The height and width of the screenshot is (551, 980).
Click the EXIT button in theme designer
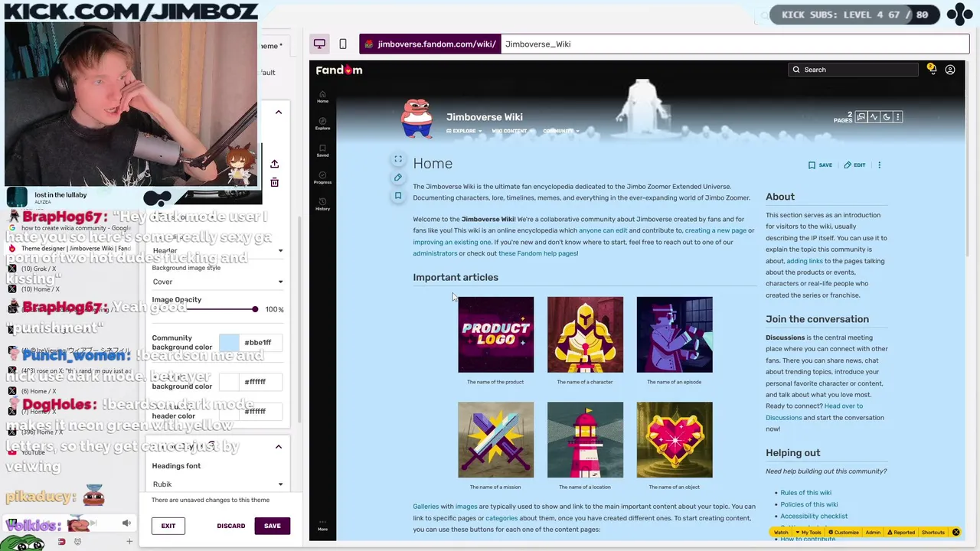(168, 526)
